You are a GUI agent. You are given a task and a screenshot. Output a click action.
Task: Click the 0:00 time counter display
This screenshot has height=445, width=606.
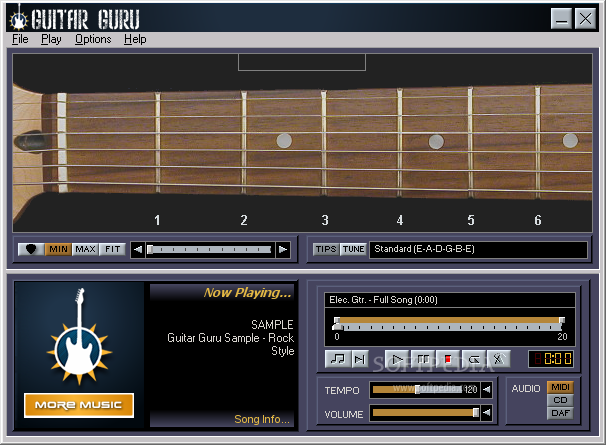click(x=551, y=359)
